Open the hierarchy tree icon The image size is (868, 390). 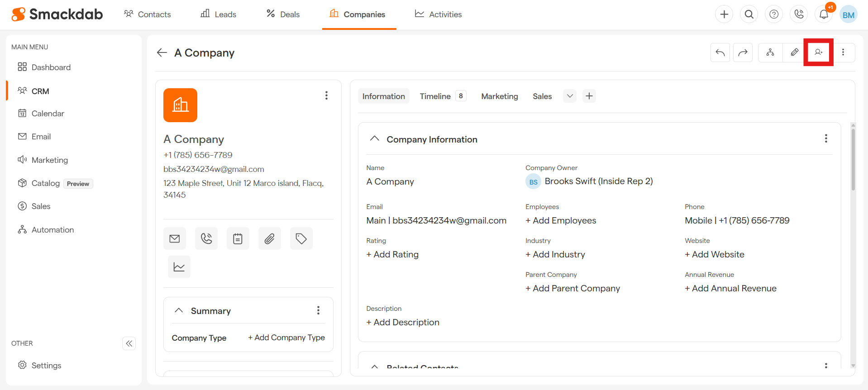[770, 52]
